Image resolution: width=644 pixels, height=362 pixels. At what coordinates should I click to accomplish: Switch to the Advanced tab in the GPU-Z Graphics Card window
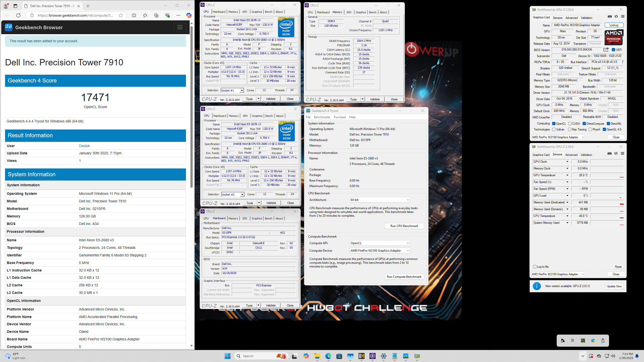571,18
